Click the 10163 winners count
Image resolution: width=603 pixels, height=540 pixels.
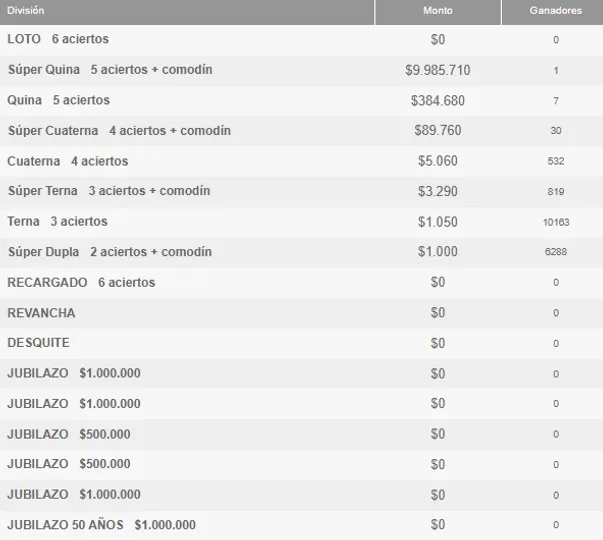(555, 222)
